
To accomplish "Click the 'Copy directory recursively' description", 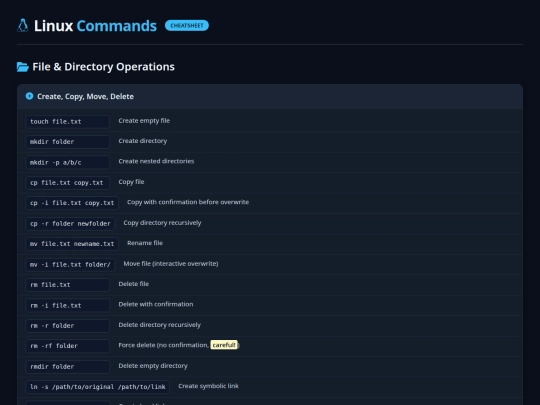I will coord(162,223).
